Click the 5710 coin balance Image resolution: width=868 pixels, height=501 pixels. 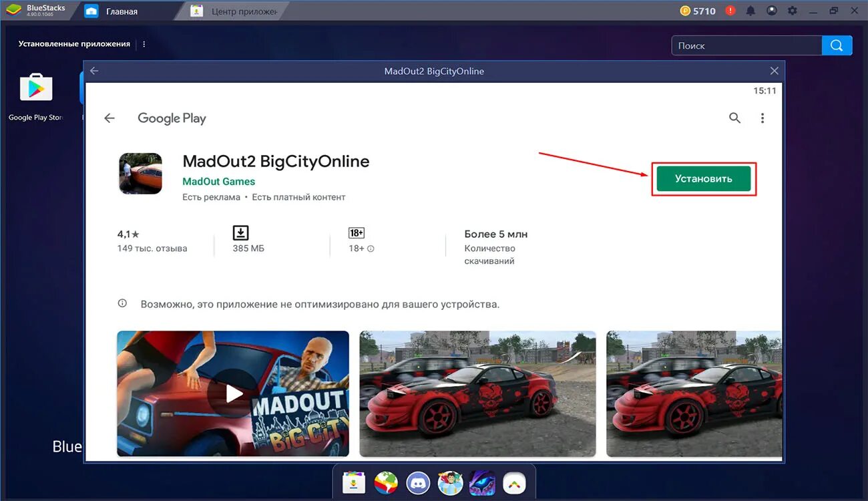pos(698,11)
